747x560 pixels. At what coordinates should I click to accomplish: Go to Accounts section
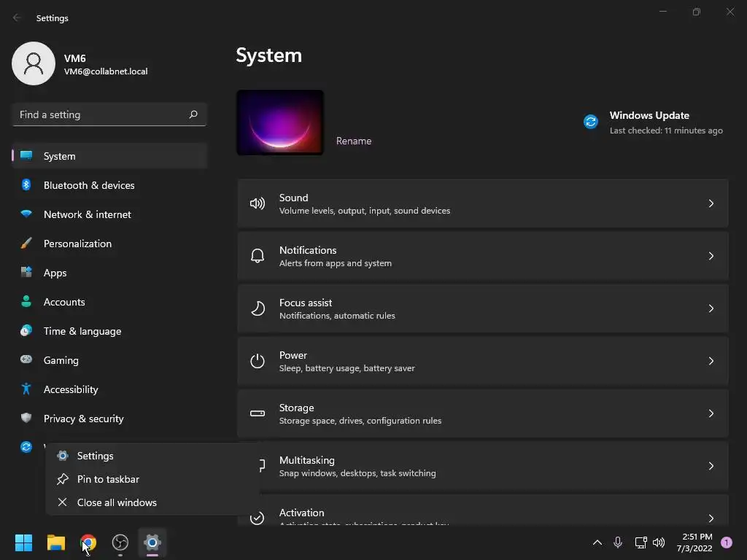109,301
